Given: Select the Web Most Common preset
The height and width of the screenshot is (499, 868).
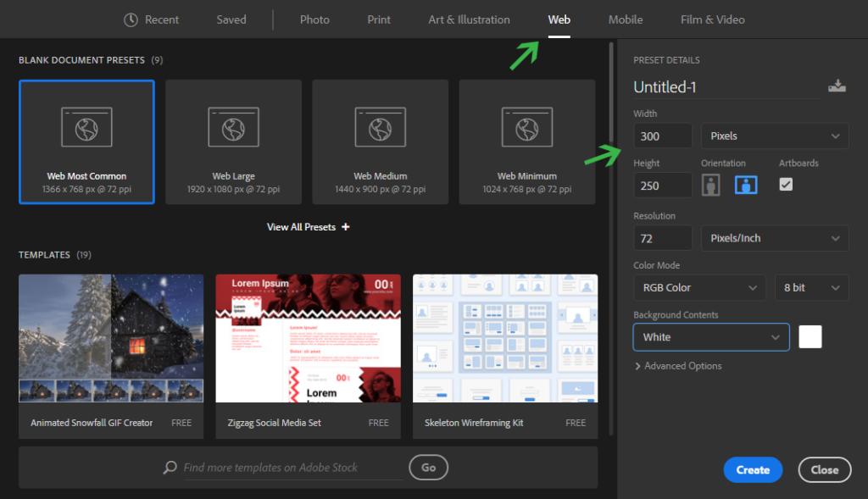Looking at the screenshot, I should (87, 142).
